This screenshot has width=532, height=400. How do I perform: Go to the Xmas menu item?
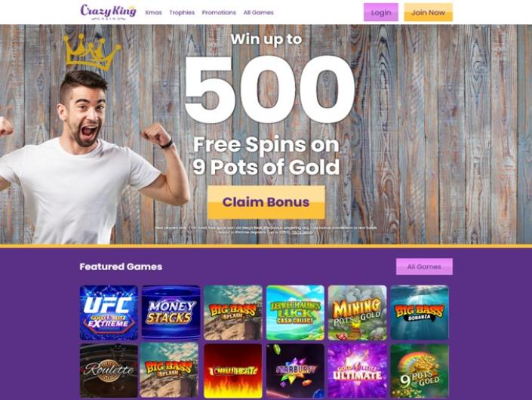(153, 13)
